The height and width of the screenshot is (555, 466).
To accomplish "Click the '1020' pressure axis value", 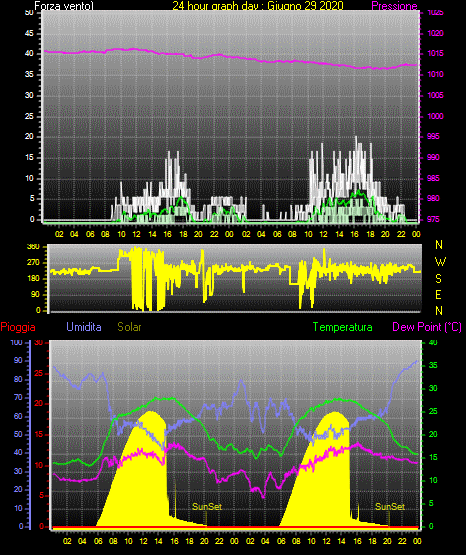I will point(435,33).
